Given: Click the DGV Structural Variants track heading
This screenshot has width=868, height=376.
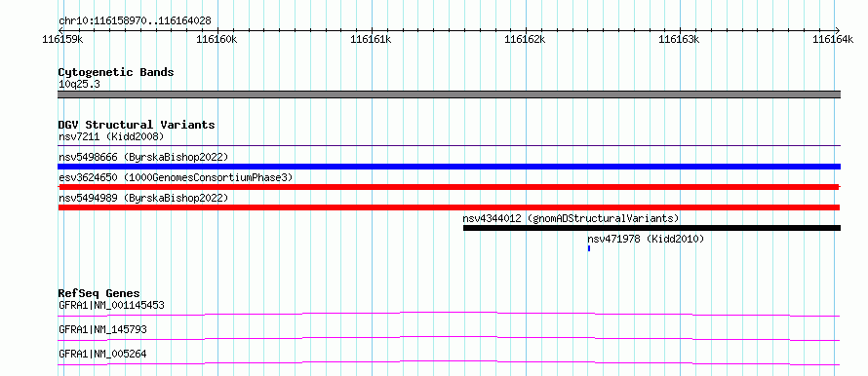Looking at the screenshot, I should point(137,125).
